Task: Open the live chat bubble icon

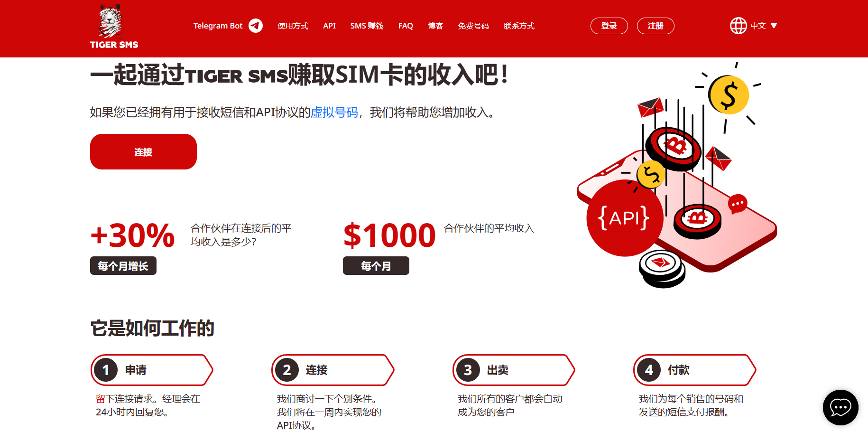Action: (x=840, y=407)
